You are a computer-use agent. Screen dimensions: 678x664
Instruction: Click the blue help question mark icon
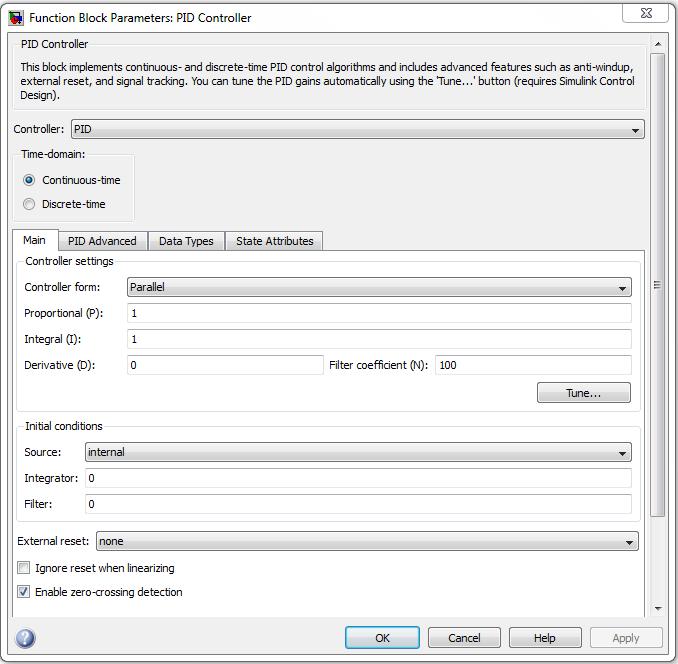click(x=26, y=638)
